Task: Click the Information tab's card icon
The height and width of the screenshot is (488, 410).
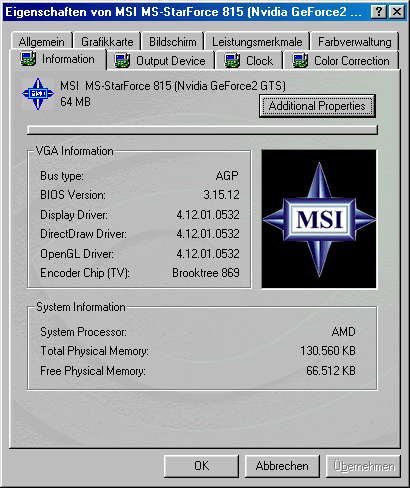Action: pyautogui.click(x=28, y=59)
